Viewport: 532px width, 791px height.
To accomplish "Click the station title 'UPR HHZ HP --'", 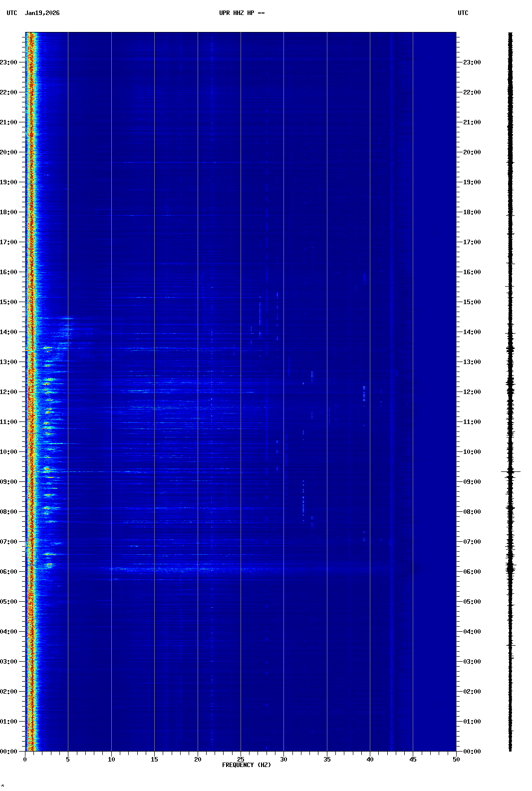I will [x=242, y=13].
